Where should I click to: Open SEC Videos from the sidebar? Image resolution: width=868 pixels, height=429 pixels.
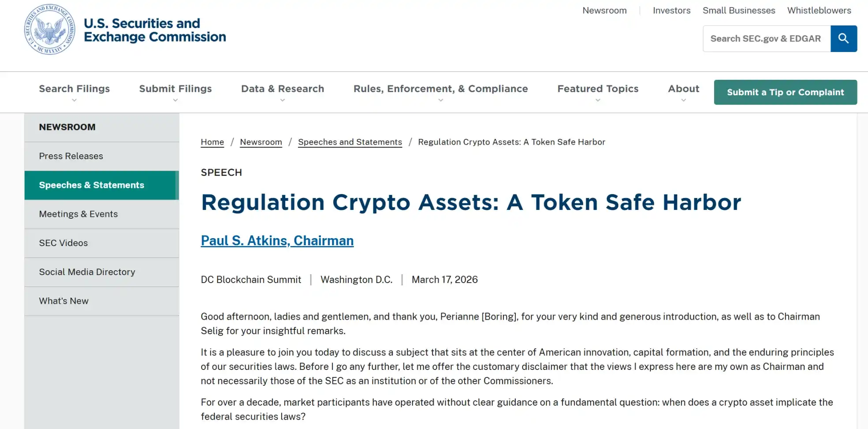(x=63, y=243)
